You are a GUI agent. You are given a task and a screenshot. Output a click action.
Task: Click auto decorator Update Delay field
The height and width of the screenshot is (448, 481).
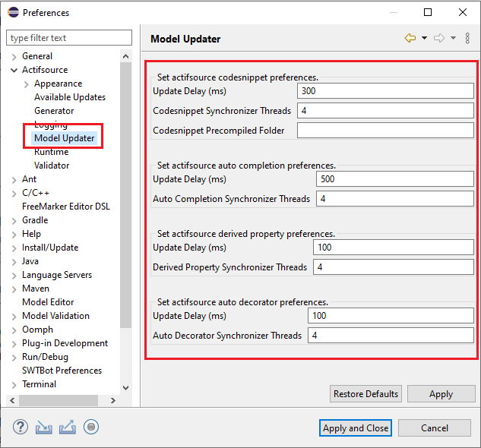click(x=391, y=316)
